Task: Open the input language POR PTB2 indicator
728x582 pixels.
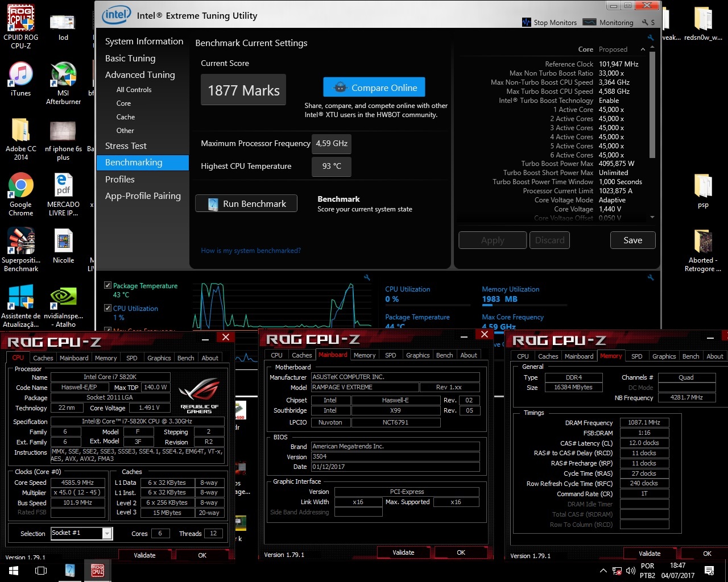Action: tap(647, 571)
